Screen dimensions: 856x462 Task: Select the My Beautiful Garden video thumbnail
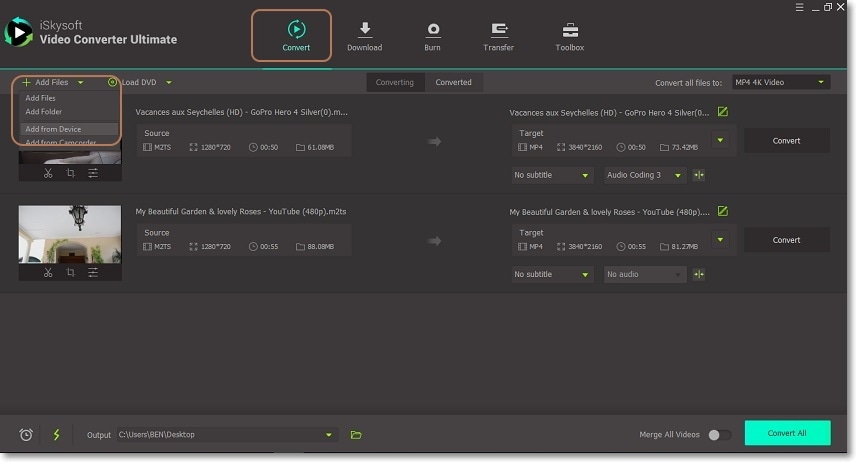[x=70, y=234]
